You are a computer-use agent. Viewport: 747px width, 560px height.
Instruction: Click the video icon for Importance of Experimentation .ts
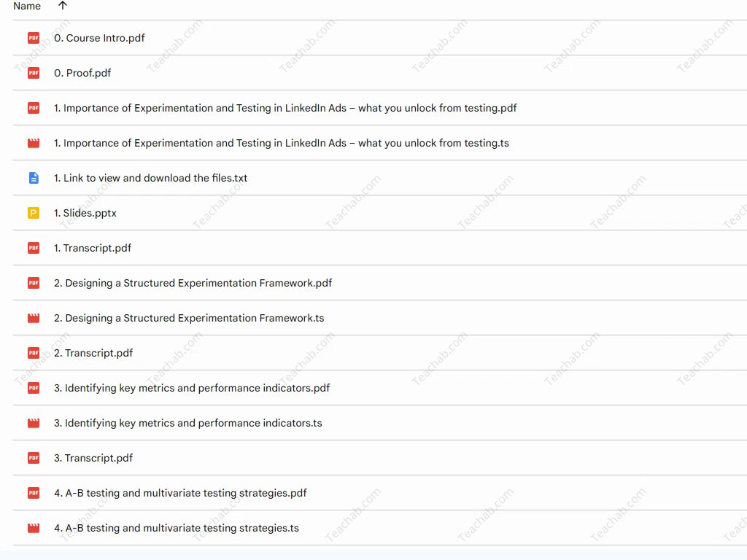point(34,143)
